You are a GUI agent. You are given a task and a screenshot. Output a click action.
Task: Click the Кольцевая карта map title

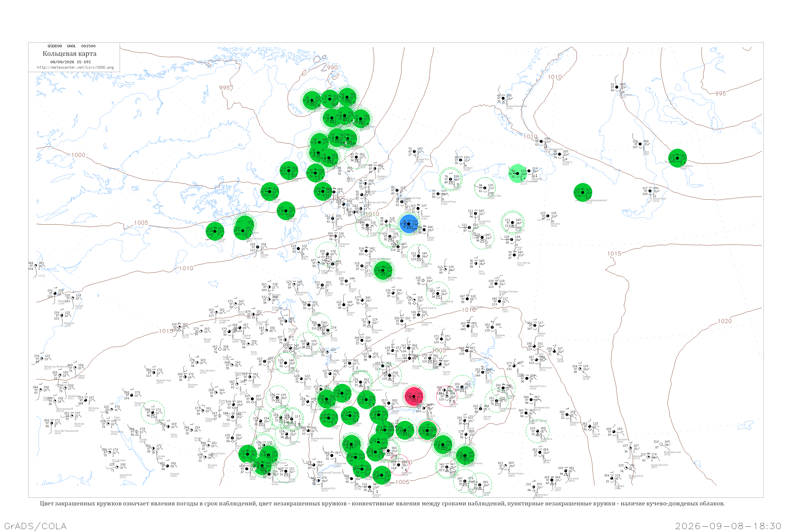[x=69, y=54]
